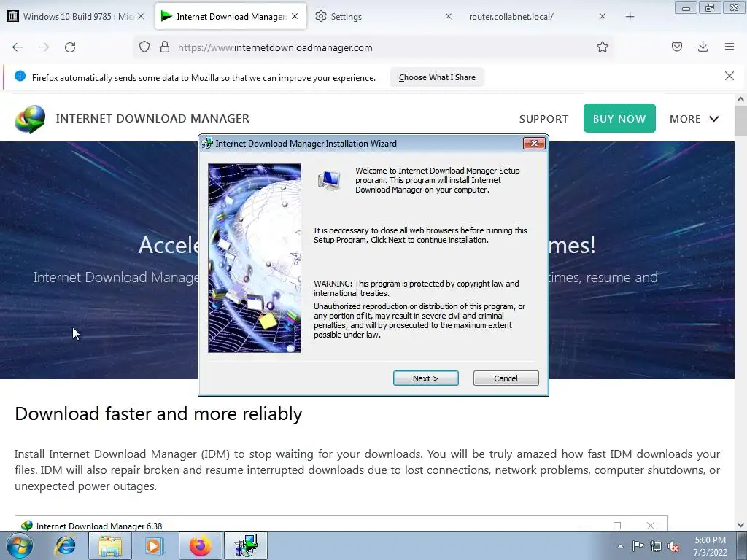The width and height of the screenshot is (747, 560).
Task: Click the Action Center flag icon
Action: click(x=638, y=546)
